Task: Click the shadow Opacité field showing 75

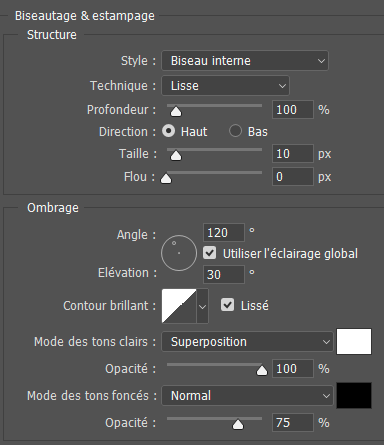Action: click(x=293, y=423)
